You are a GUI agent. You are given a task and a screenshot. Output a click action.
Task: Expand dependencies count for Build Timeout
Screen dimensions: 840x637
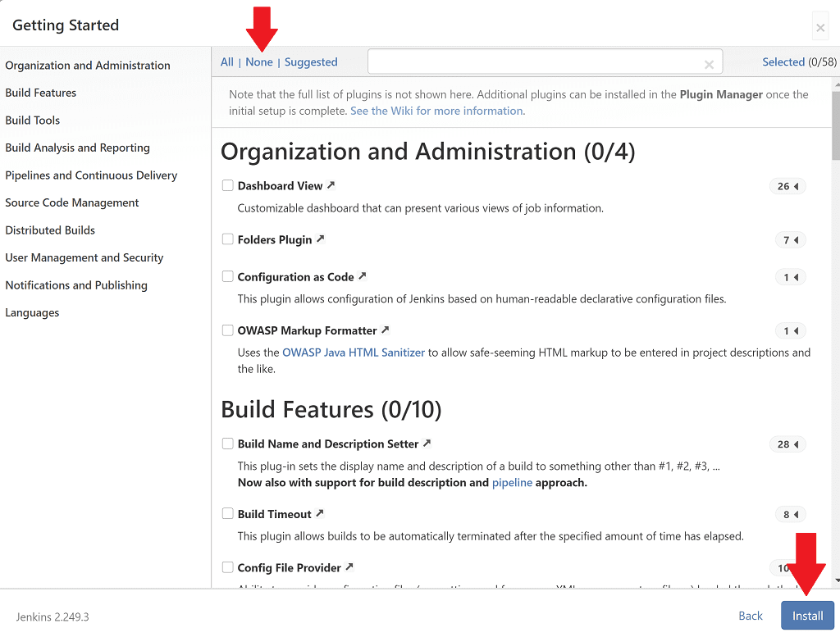pos(789,514)
